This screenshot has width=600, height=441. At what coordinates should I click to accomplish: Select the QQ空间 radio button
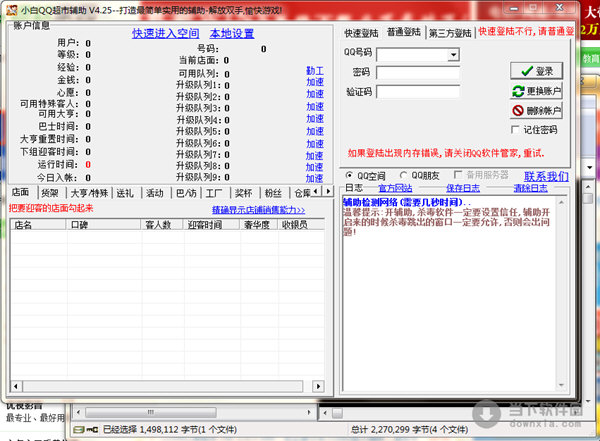(349, 175)
